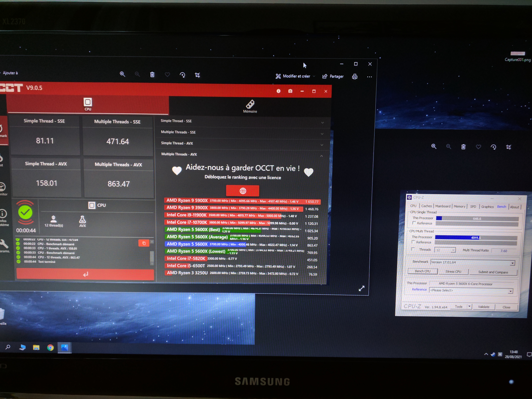This screenshot has width=532, height=399.
Task: Click the OCCT info circle icon
Action: 279,91
